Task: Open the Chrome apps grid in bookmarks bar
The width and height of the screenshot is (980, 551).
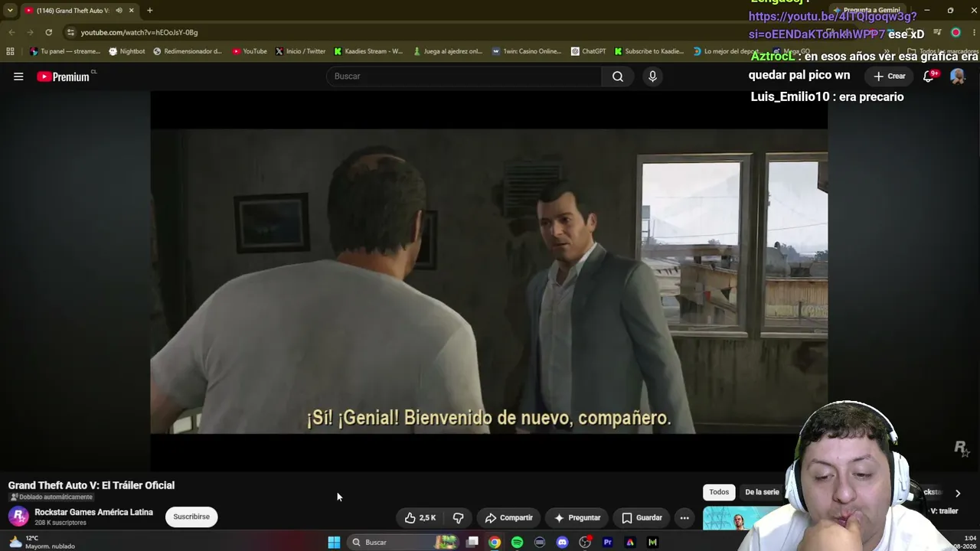Action: (10, 51)
